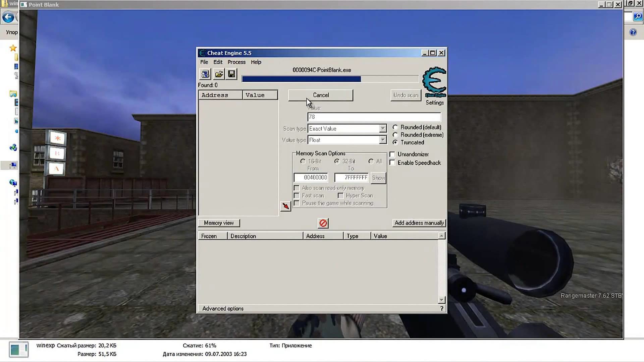The image size is (644, 362).
Task: Click Found: 0 result count text
Action: click(208, 85)
